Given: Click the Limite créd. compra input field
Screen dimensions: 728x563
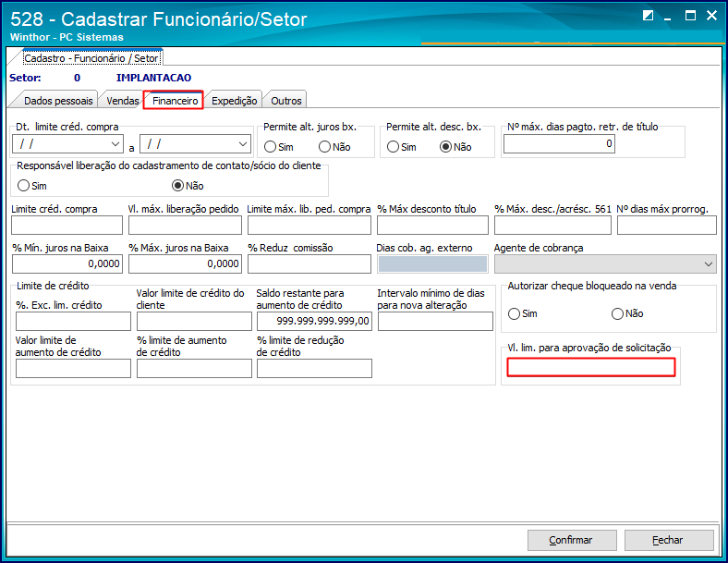Looking at the screenshot, I should tap(67, 226).
